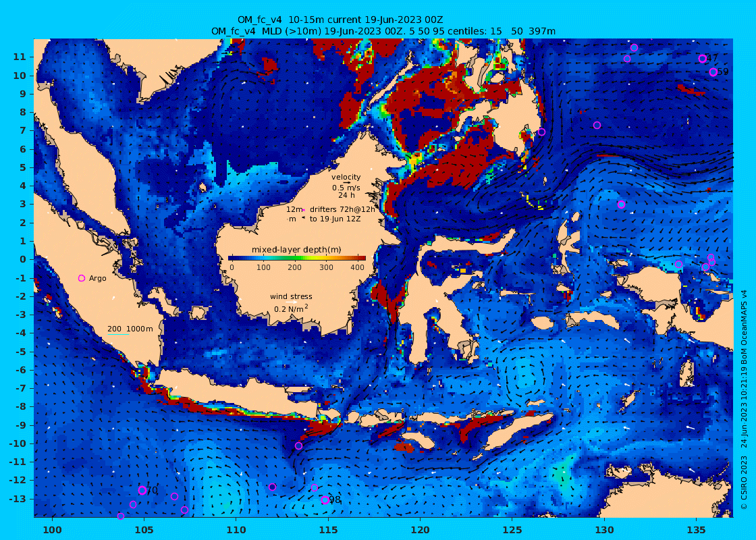Click the 'drifters 72h@12h' legend text
756x540 pixels.
tap(342, 209)
